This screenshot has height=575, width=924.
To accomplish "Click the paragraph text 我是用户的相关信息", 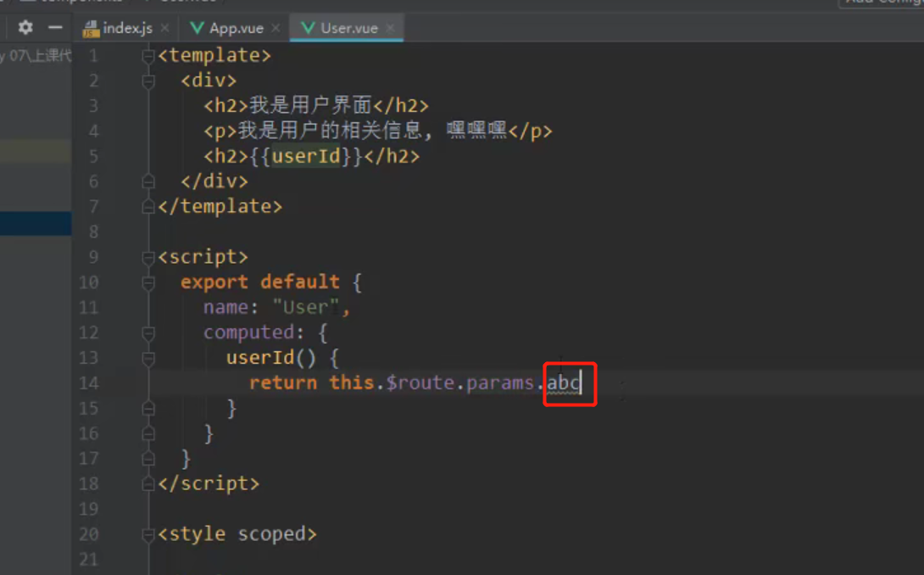I will tap(331, 131).
